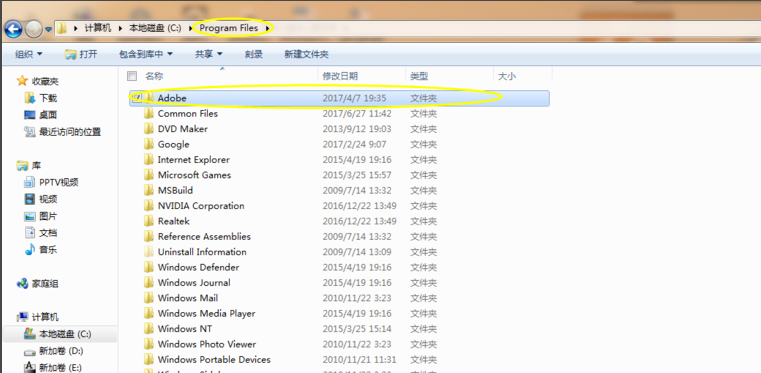Open the 共享 dropdown menu

pos(209,54)
